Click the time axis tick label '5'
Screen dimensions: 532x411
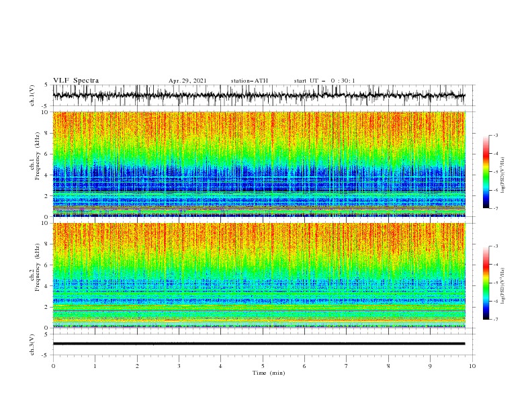click(263, 366)
